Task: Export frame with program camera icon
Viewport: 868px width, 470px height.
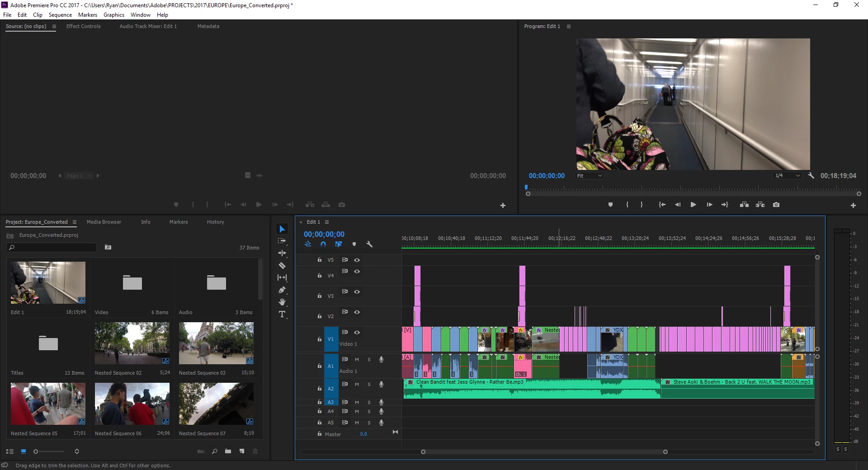Action: [776, 205]
